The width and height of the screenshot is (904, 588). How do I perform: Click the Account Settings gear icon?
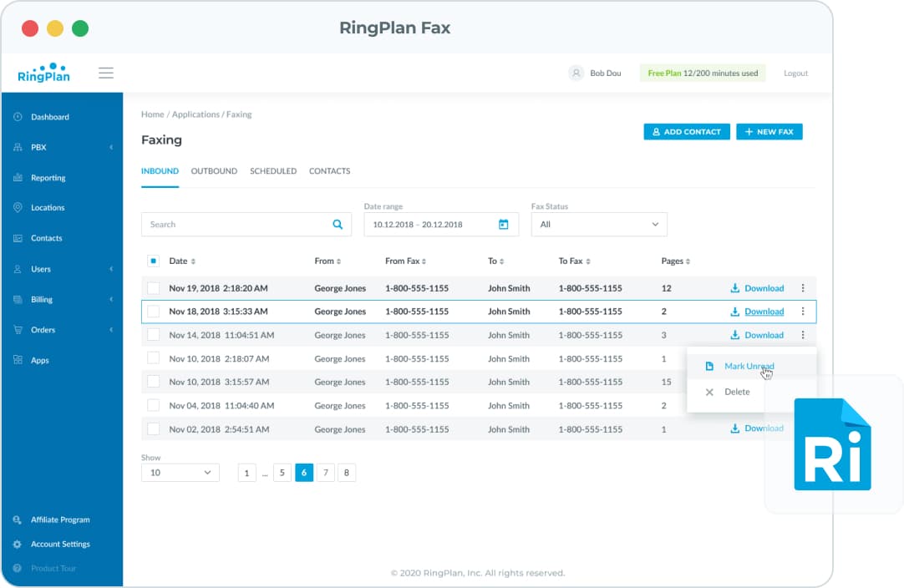[x=18, y=545]
